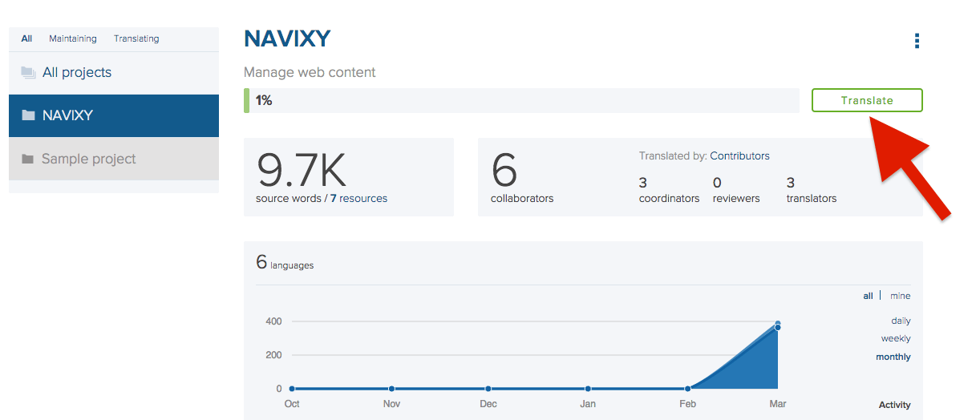The image size is (980, 420).
Task: Open Sample project in sidebar
Action: (114, 159)
